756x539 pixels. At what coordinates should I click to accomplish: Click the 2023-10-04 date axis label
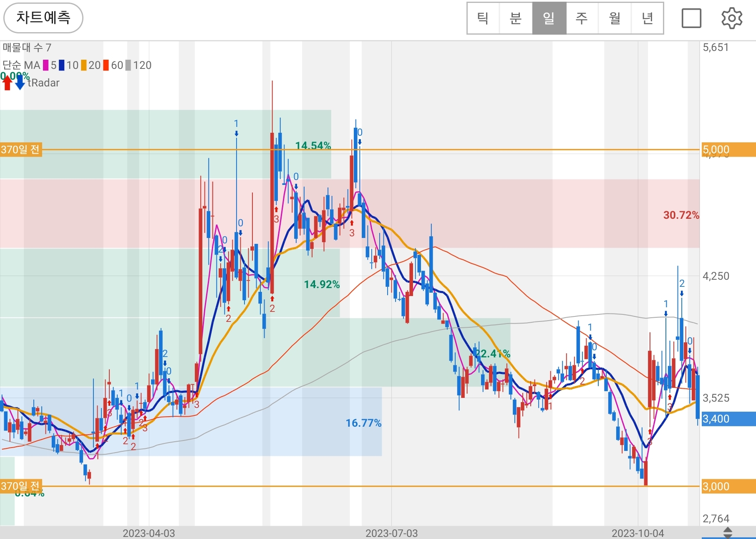point(638,533)
